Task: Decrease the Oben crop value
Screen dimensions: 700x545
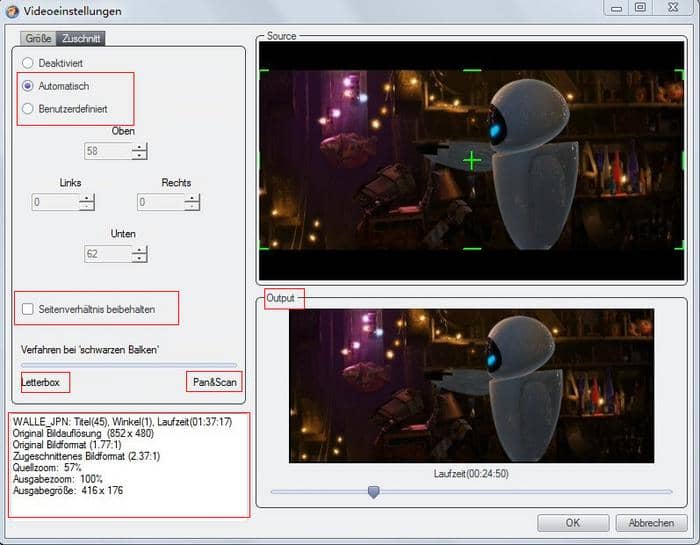Action: [139, 155]
